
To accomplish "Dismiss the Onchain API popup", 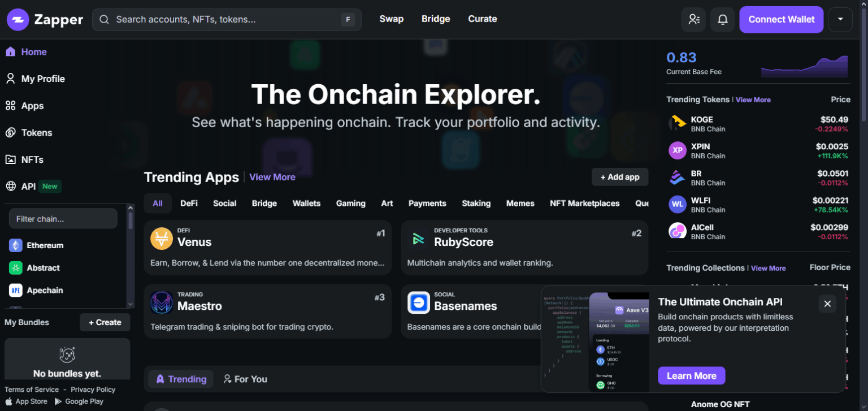I will tap(827, 304).
